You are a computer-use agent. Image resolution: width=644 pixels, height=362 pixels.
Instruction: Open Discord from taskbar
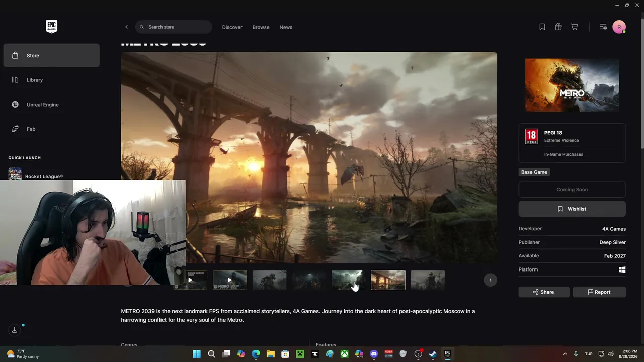[374, 354]
